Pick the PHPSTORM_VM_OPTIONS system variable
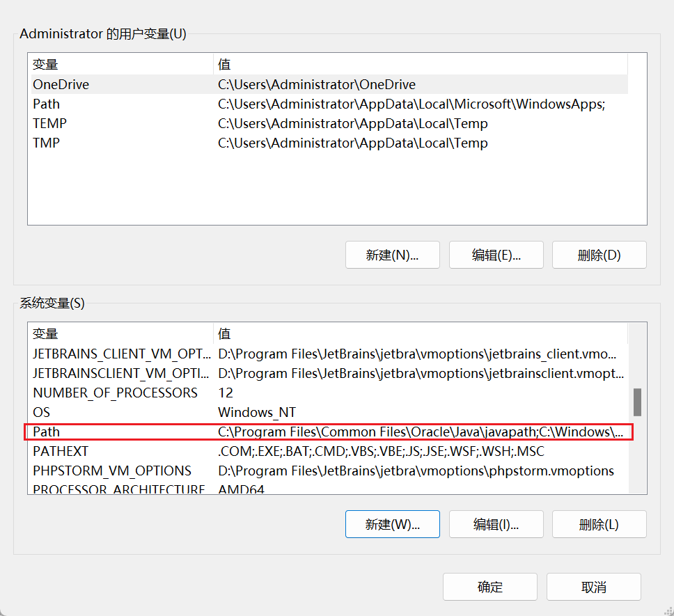The image size is (674, 616). point(112,471)
